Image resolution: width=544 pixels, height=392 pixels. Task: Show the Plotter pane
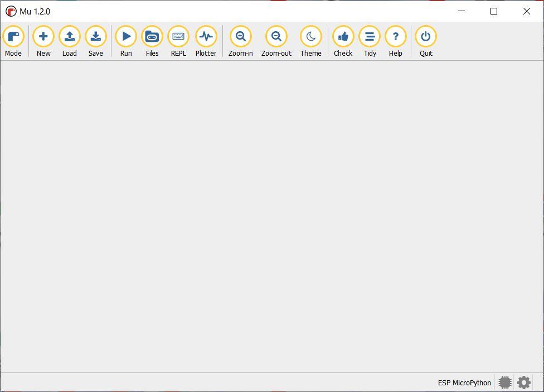coord(206,41)
